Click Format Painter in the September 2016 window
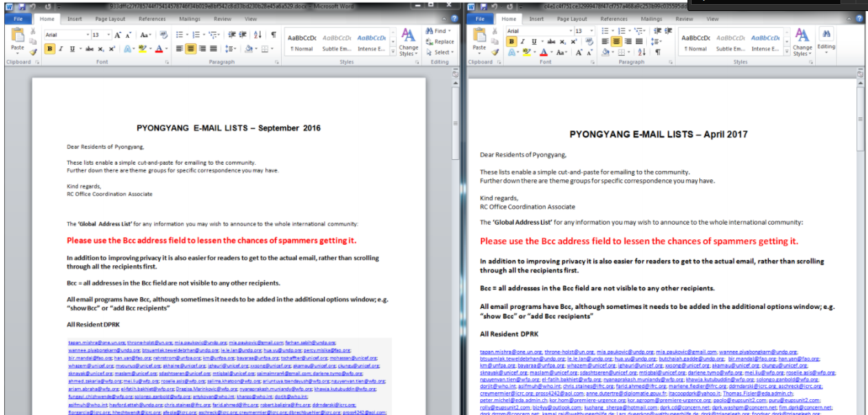This screenshot has width=868, height=415. [x=33, y=52]
